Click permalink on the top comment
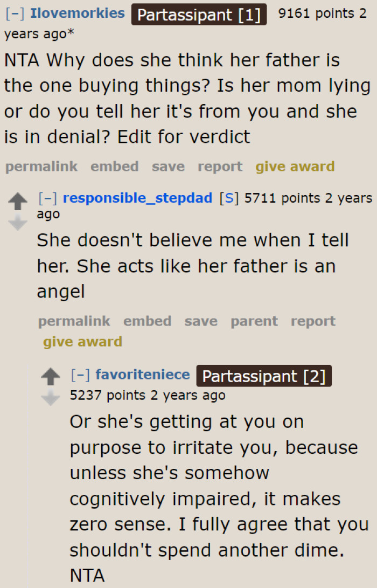 [41, 167]
